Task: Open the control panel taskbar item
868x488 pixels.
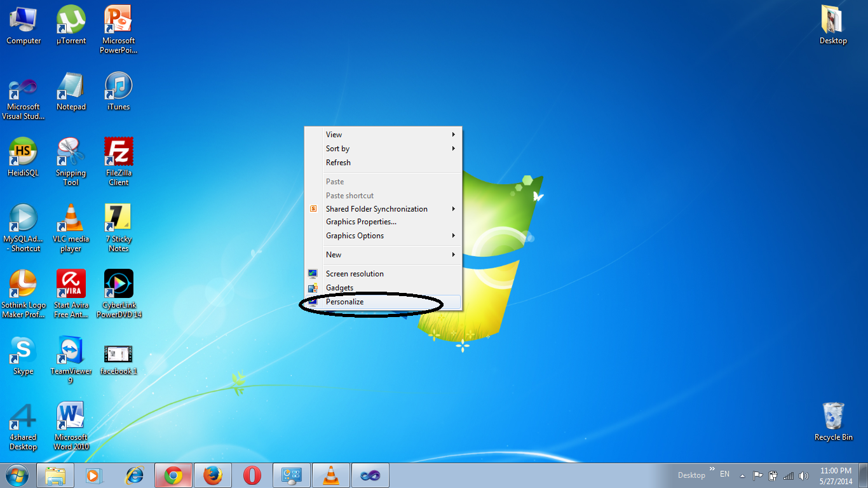Action: point(292,475)
